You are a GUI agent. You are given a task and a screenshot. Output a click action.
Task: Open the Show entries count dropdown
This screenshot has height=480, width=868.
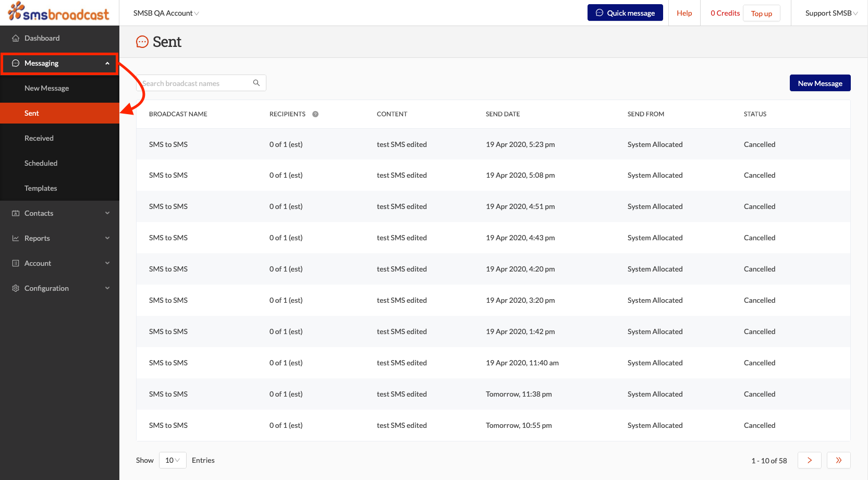(172, 460)
